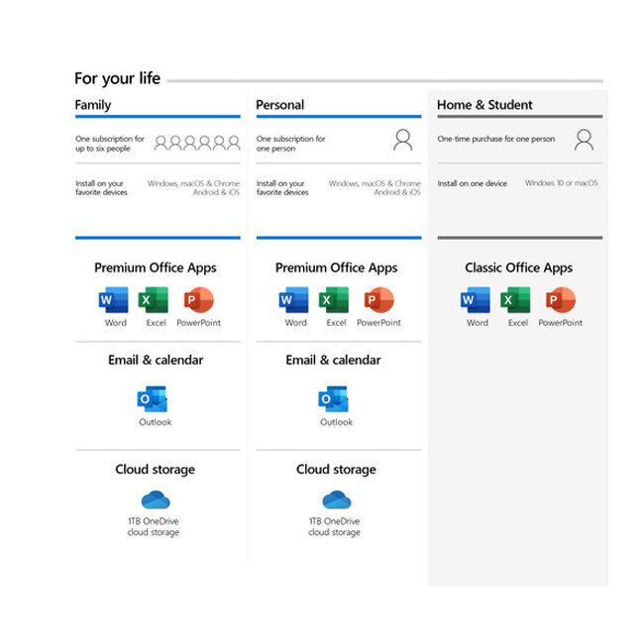Click the 'Outlook' label in Personal column
644x644 pixels.
tap(337, 422)
